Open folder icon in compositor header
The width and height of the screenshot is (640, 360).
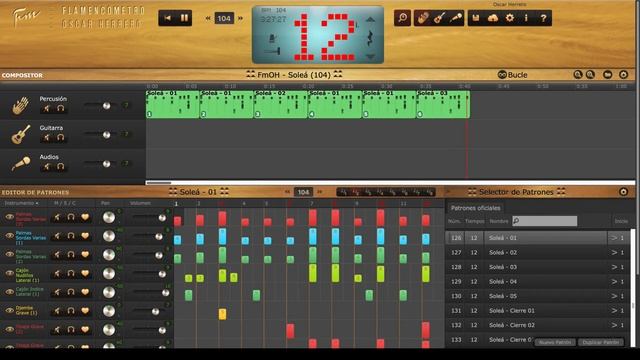pos(608,75)
